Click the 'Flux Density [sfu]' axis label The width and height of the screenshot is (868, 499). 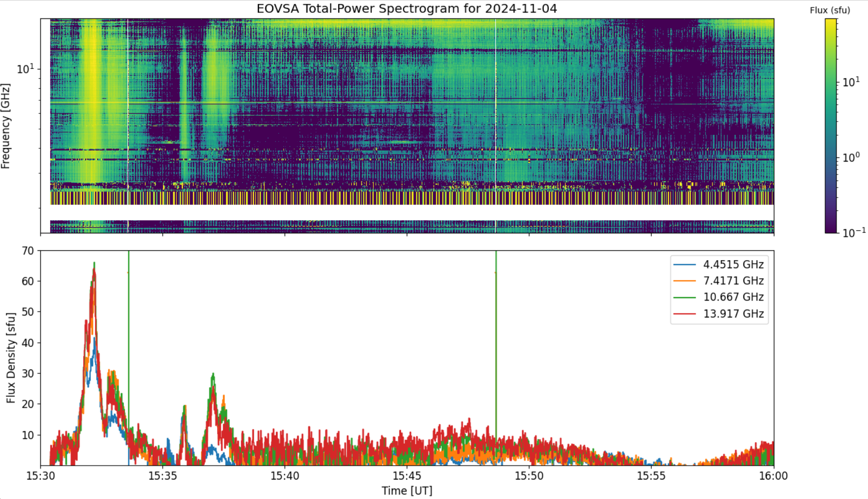[11, 358]
